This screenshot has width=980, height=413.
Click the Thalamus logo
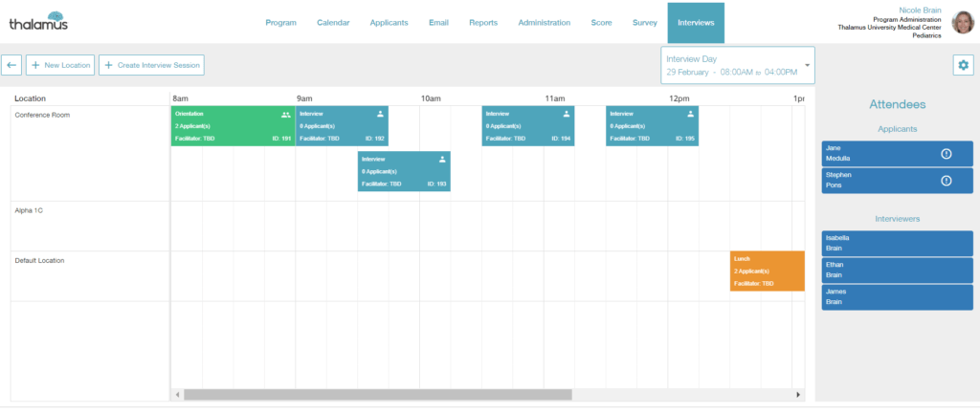click(x=38, y=21)
